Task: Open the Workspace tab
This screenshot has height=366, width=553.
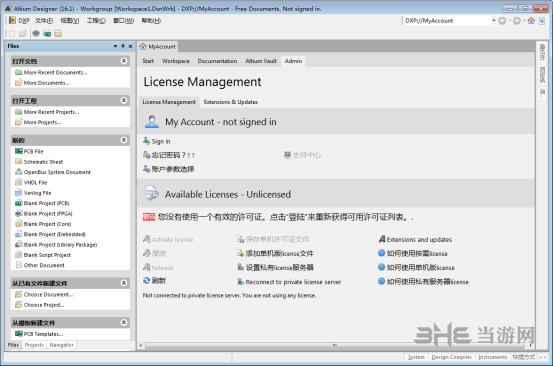Action: (x=175, y=61)
